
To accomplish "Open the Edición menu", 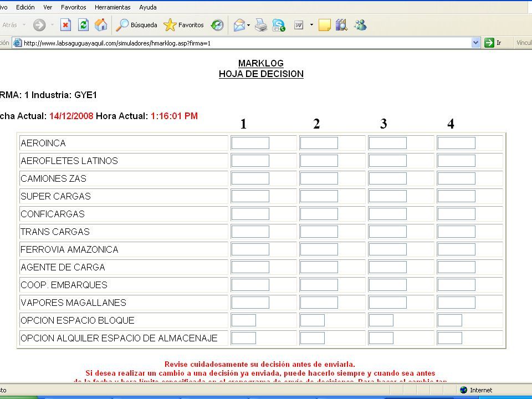I will (x=25, y=7).
